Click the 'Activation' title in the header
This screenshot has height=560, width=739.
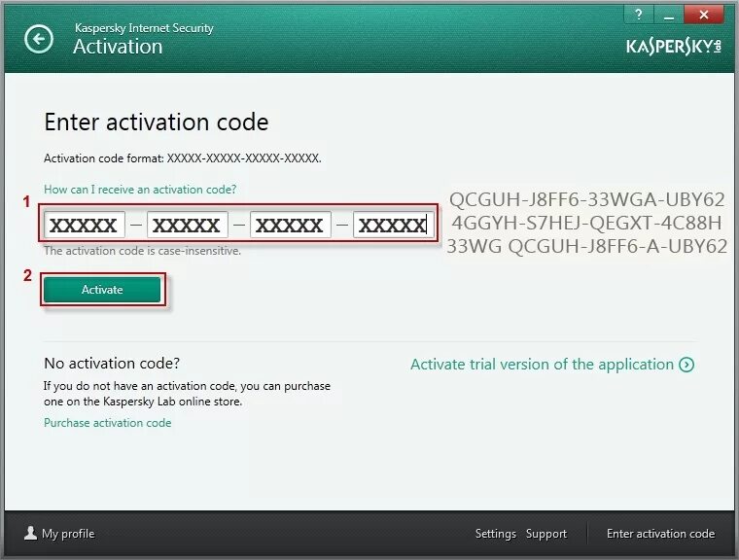[x=118, y=47]
